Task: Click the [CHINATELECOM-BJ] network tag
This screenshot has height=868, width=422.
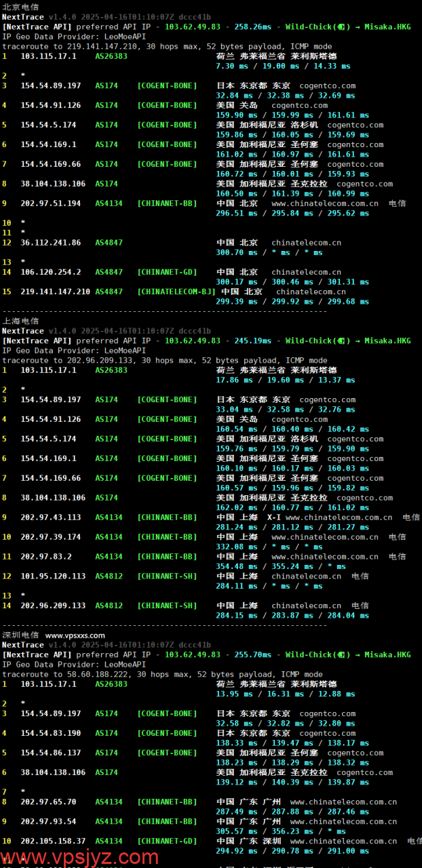Action: 176,292
